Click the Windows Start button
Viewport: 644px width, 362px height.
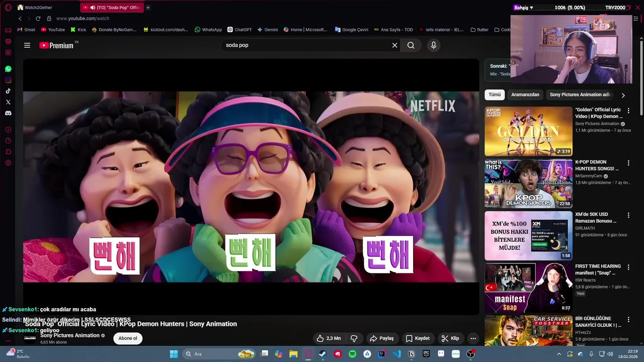[x=174, y=354]
